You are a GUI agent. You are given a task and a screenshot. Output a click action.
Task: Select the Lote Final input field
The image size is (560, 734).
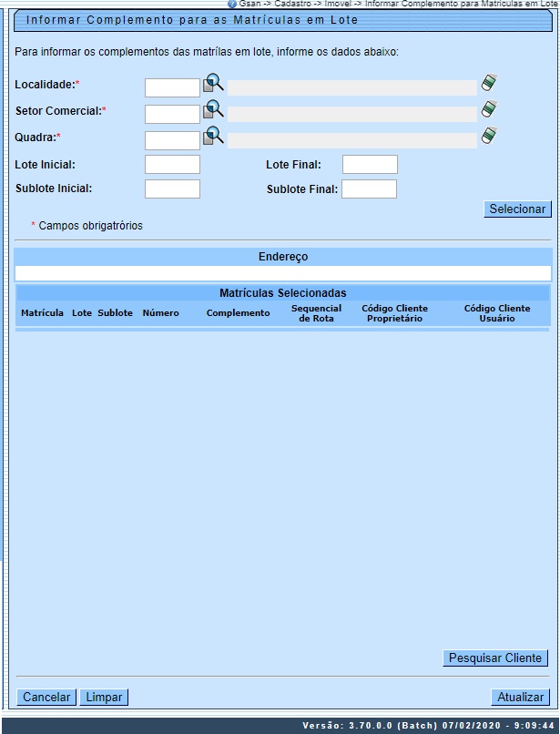tap(370, 165)
